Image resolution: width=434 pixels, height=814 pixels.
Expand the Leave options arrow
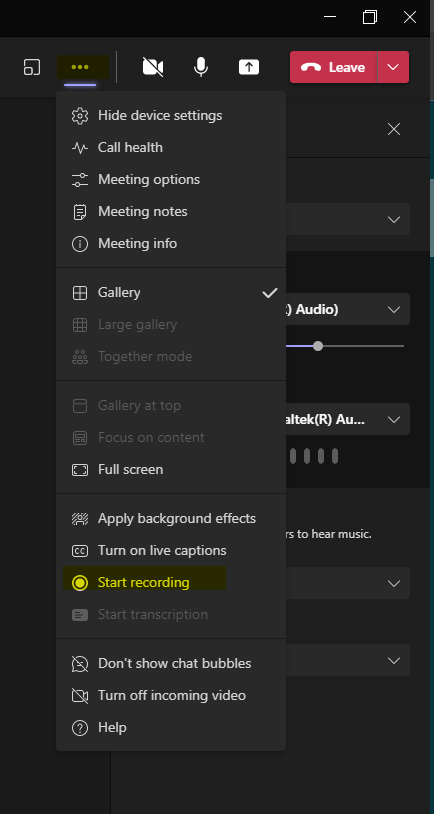[393, 67]
